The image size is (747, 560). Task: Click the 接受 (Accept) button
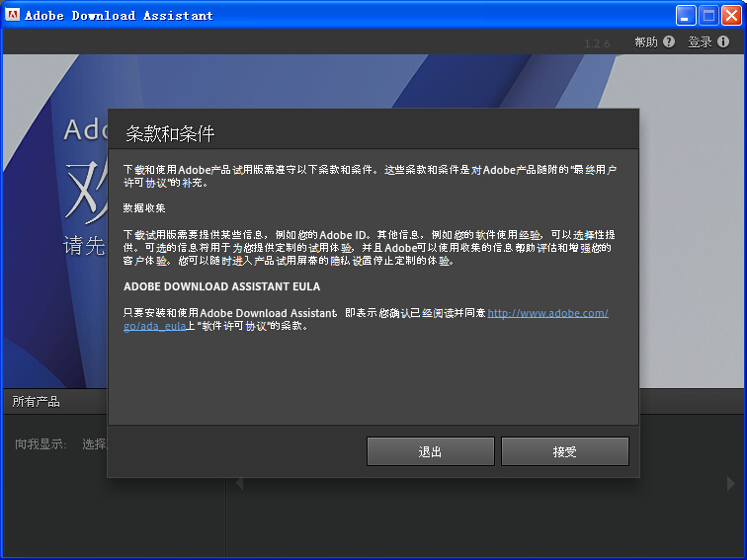pyautogui.click(x=565, y=451)
